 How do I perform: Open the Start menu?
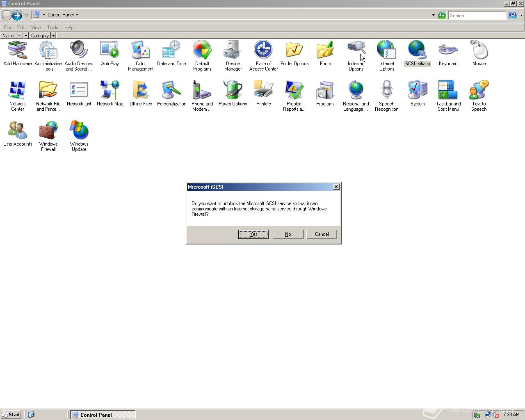pyautogui.click(x=11, y=415)
